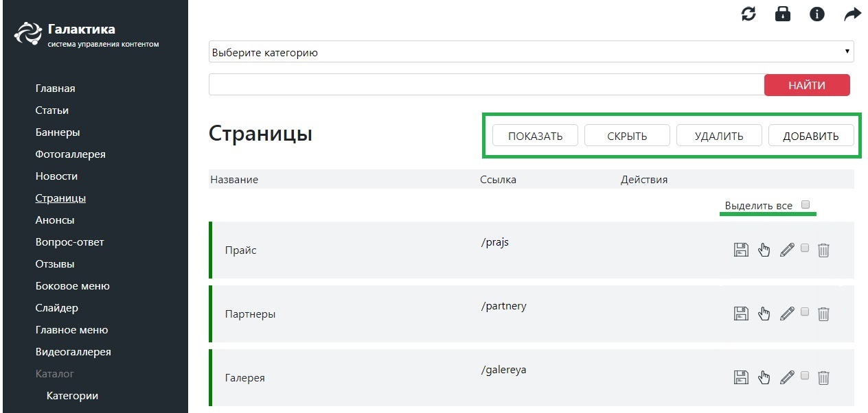The width and height of the screenshot is (868, 413).
Task: Tick the Выделить все checkbox
Action: [806, 204]
